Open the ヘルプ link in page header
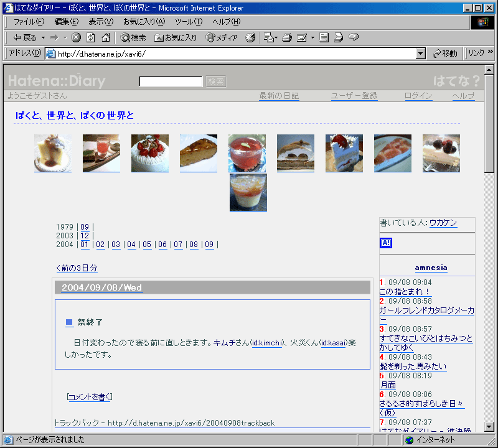Screen dimensions: 498x448 463,96
